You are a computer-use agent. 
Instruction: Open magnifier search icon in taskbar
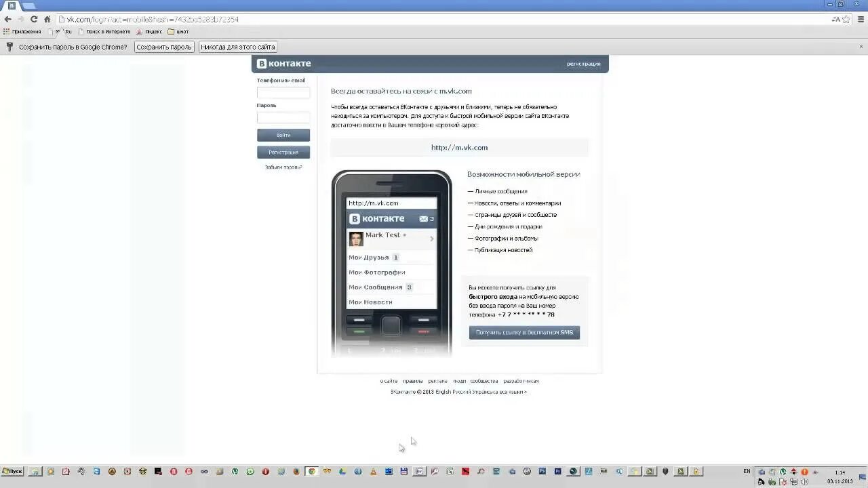coord(619,472)
